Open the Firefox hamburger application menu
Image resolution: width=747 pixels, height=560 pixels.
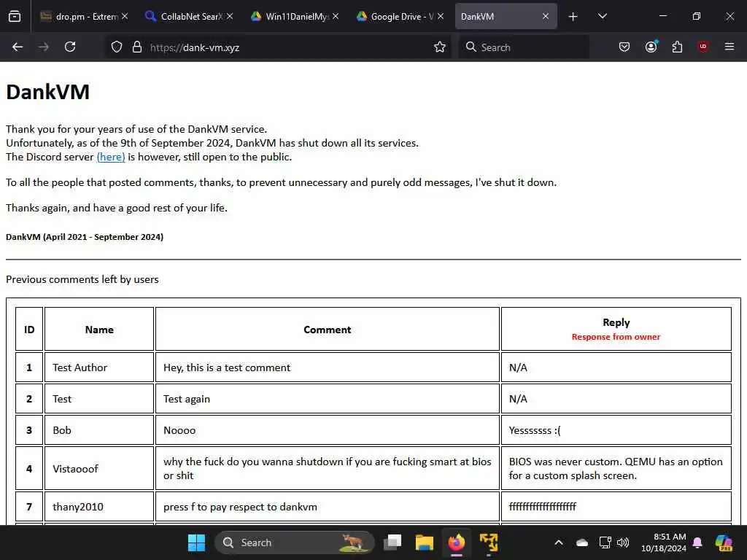point(729,47)
